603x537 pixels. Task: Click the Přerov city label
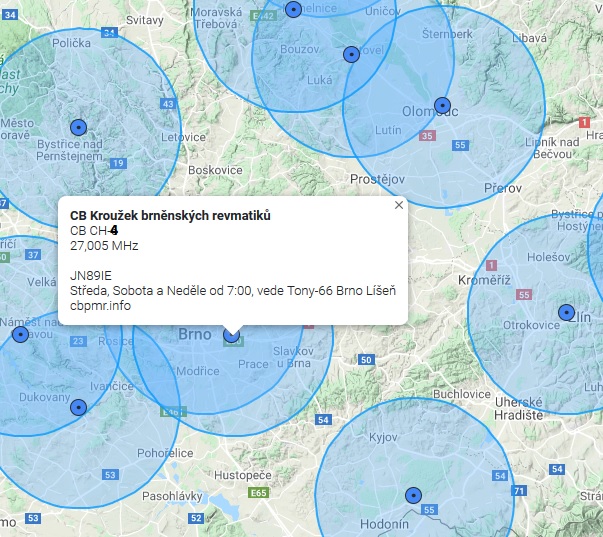tap(503, 188)
